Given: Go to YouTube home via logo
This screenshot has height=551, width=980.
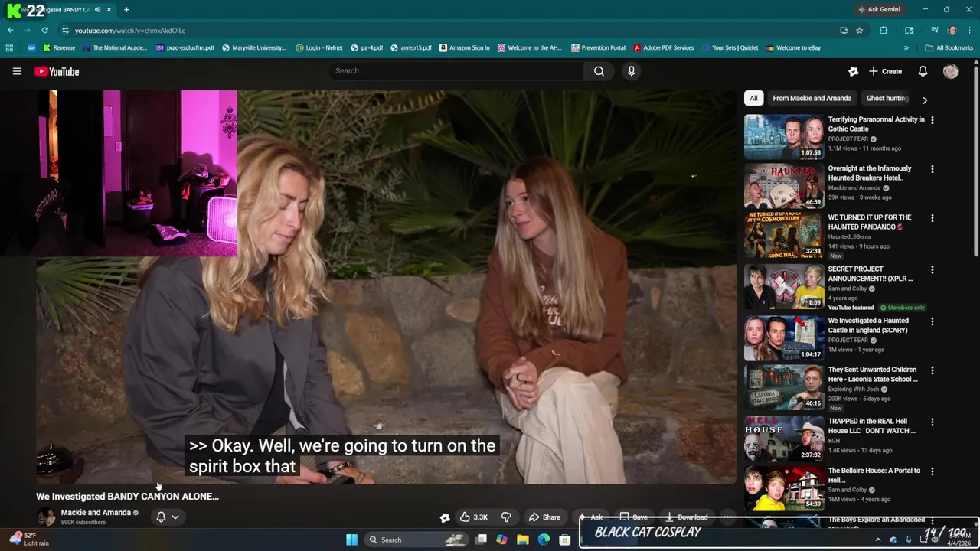Looking at the screenshot, I should coord(57,71).
